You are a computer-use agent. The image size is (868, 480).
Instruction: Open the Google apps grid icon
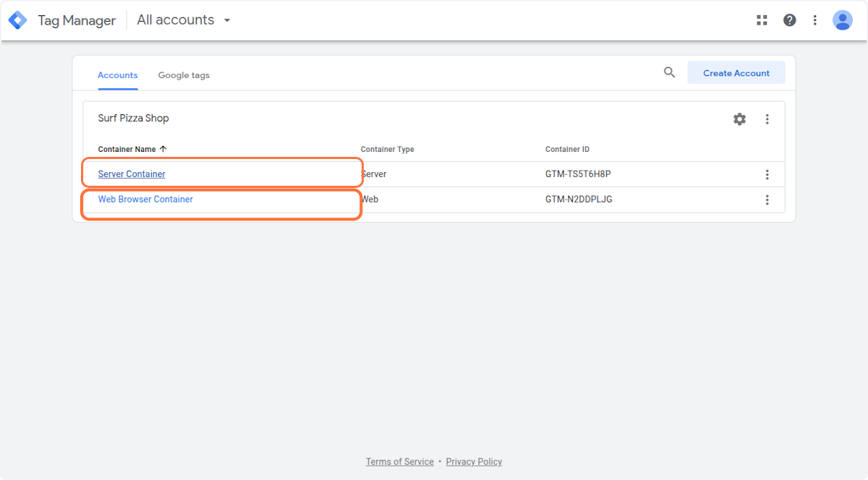click(x=762, y=20)
